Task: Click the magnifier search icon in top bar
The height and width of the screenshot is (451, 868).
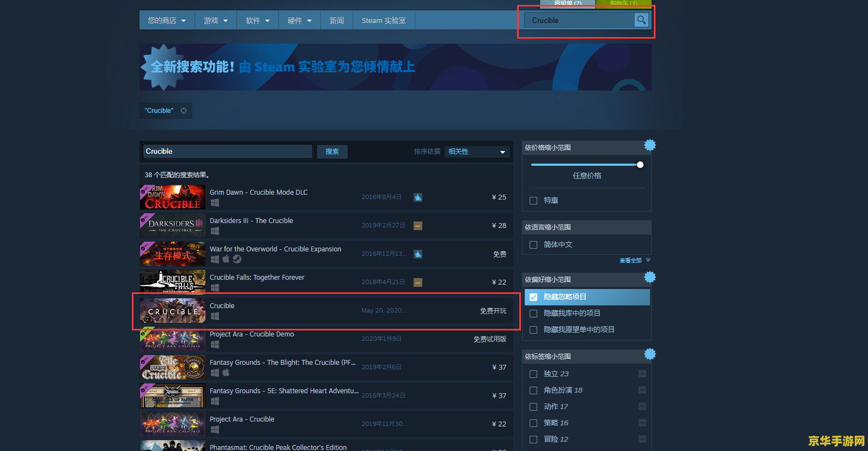Action: pyautogui.click(x=641, y=20)
